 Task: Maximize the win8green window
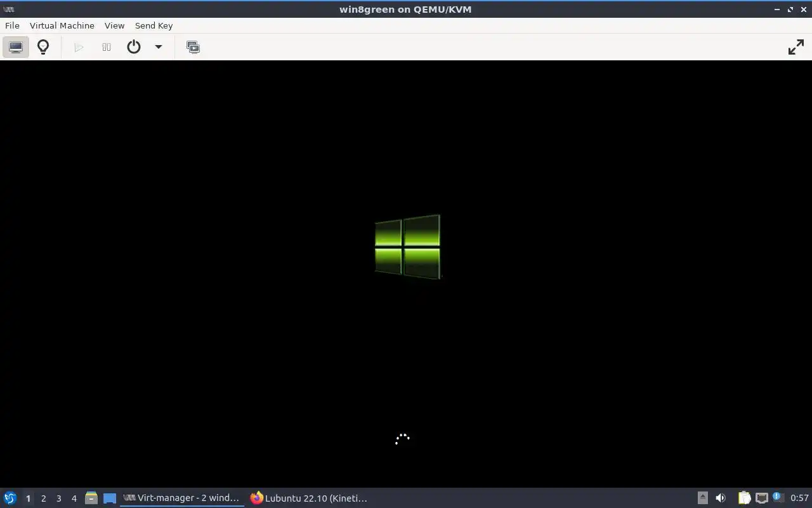click(790, 9)
